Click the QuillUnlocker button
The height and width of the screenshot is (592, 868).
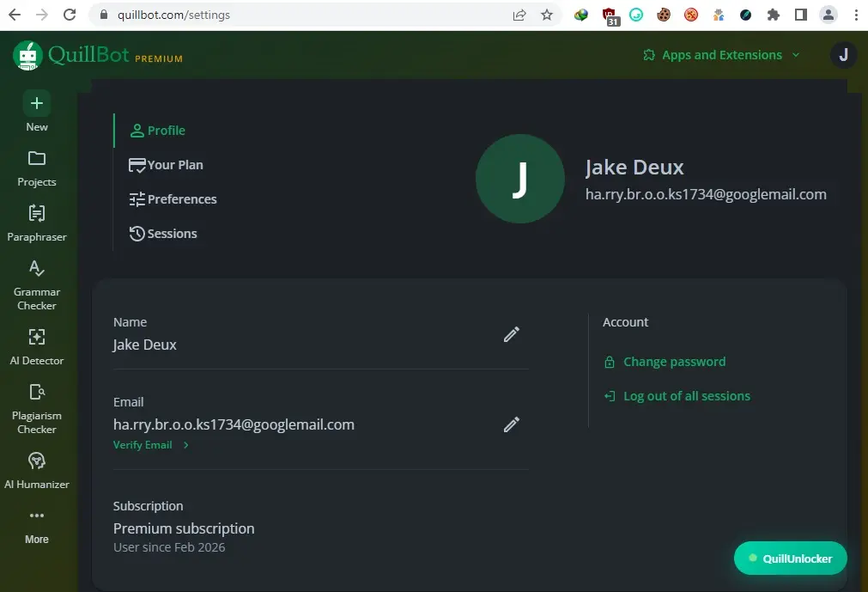[790, 558]
